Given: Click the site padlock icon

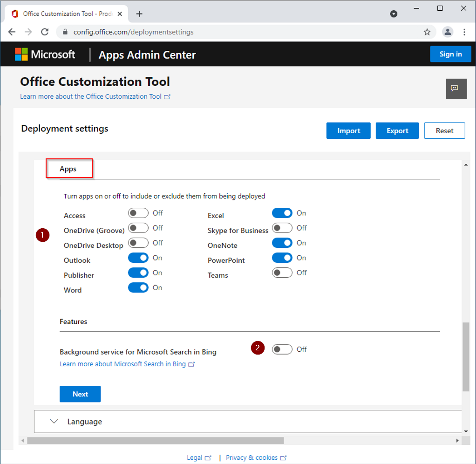Looking at the screenshot, I should click(65, 32).
